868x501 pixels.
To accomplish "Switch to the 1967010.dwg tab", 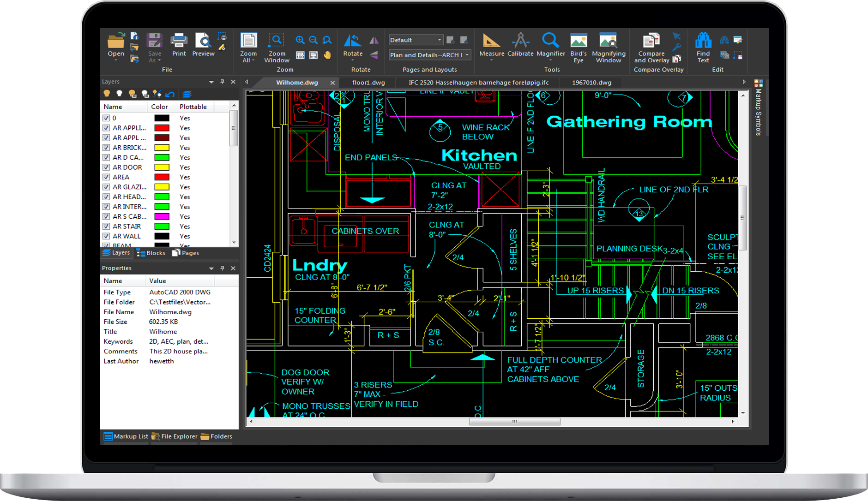I will [x=591, y=83].
